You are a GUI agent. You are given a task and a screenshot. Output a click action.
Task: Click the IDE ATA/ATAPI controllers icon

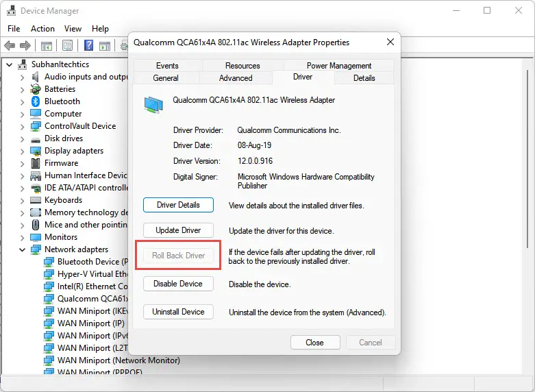click(36, 188)
